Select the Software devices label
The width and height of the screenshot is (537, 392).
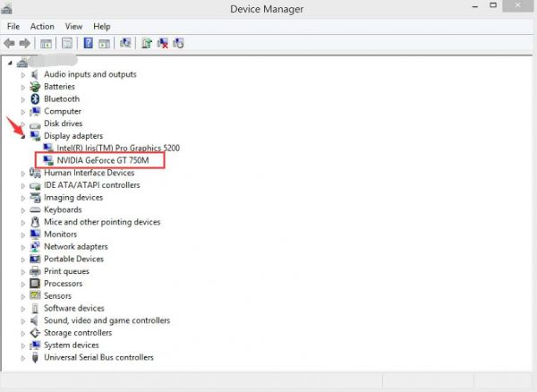tap(74, 308)
